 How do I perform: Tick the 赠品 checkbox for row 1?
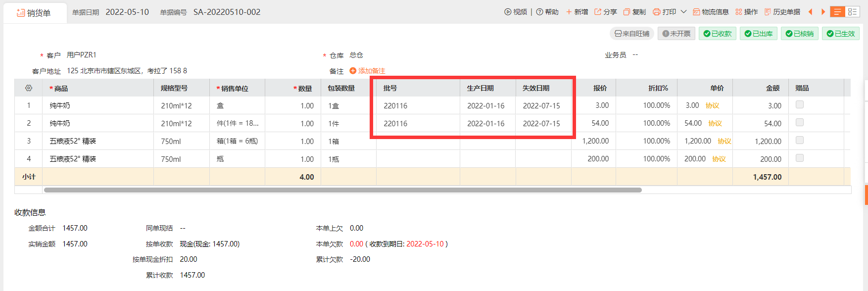pyautogui.click(x=799, y=105)
